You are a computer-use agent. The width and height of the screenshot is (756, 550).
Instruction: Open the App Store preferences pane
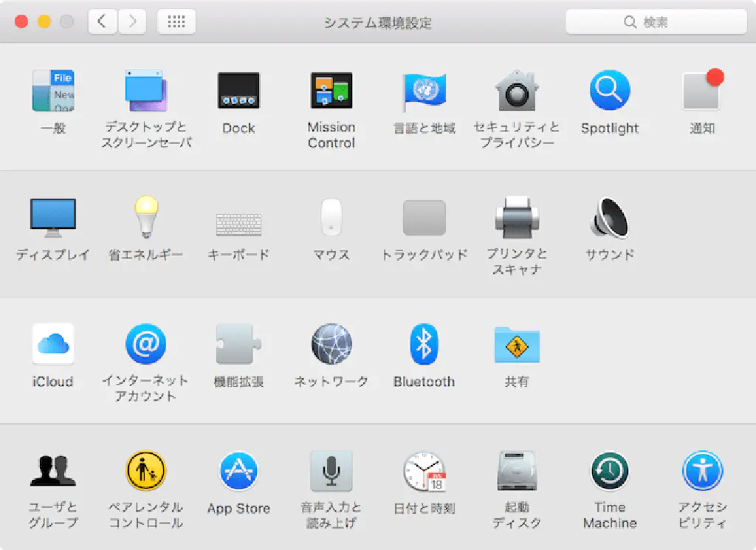coord(238,471)
